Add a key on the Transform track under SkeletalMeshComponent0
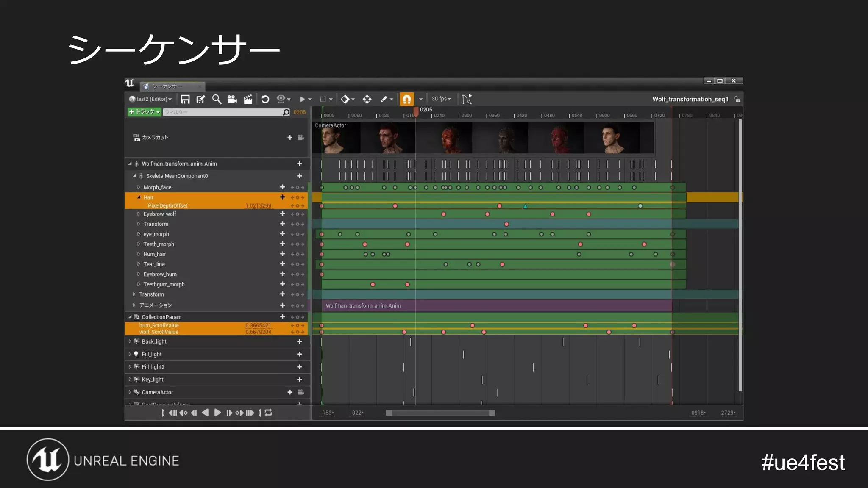Screen dimensions: 868x488 tap(298, 224)
